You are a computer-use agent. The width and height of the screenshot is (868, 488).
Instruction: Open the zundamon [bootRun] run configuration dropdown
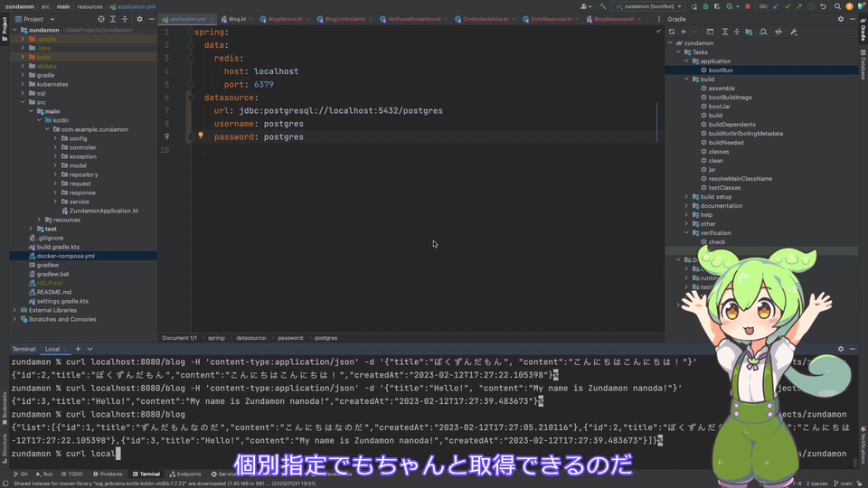point(649,6)
